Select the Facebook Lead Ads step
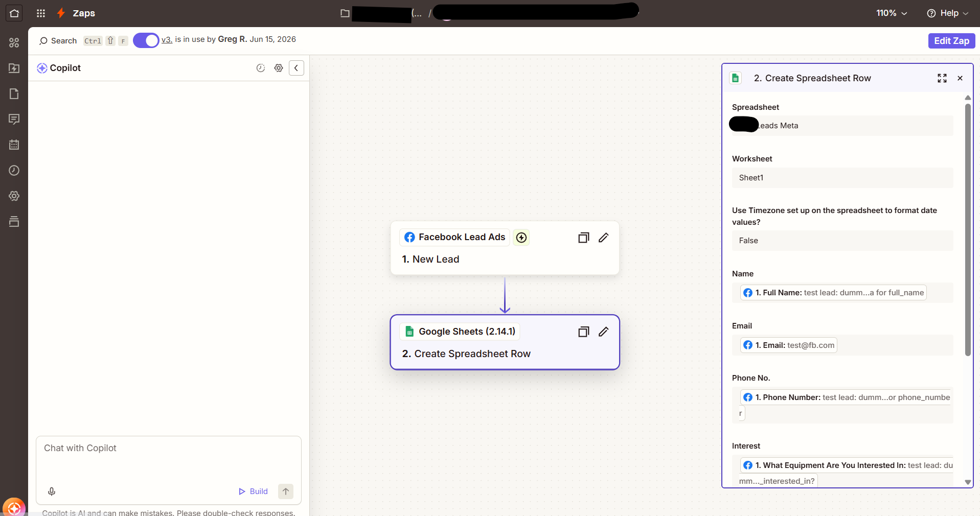 pyautogui.click(x=505, y=248)
